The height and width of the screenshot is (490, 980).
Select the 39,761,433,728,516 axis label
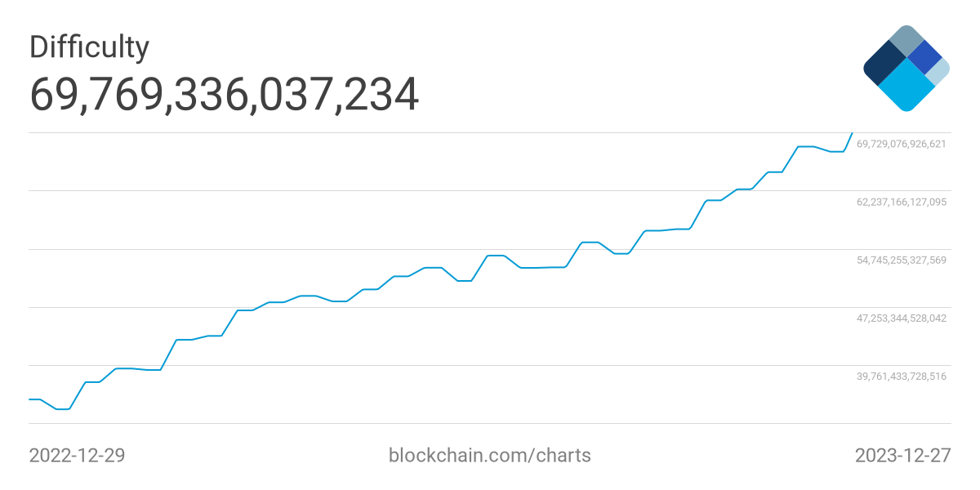(x=901, y=376)
